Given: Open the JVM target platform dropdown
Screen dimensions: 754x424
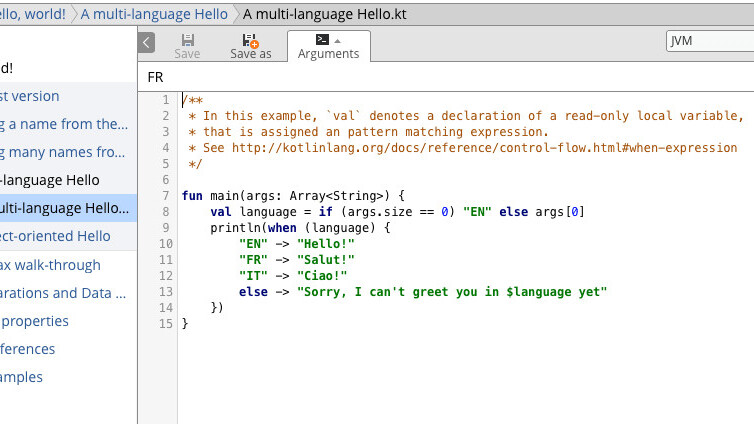Looking at the screenshot, I should [710, 41].
